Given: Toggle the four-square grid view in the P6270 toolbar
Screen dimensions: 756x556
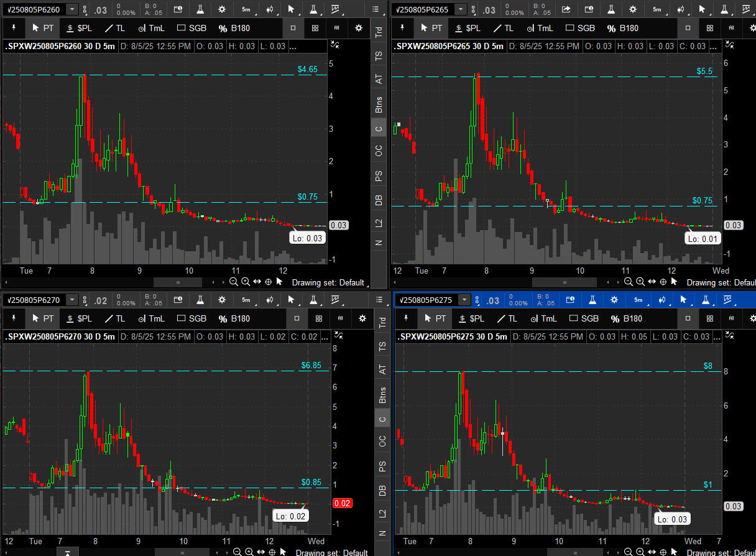Looking at the screenshot, I should (318, 318).
